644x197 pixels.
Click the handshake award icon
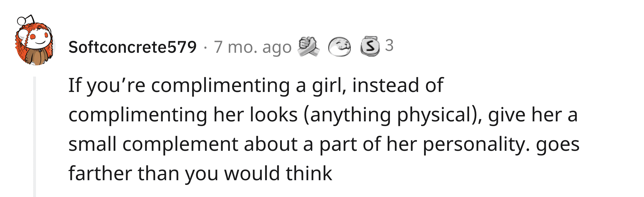coord(308,46)
